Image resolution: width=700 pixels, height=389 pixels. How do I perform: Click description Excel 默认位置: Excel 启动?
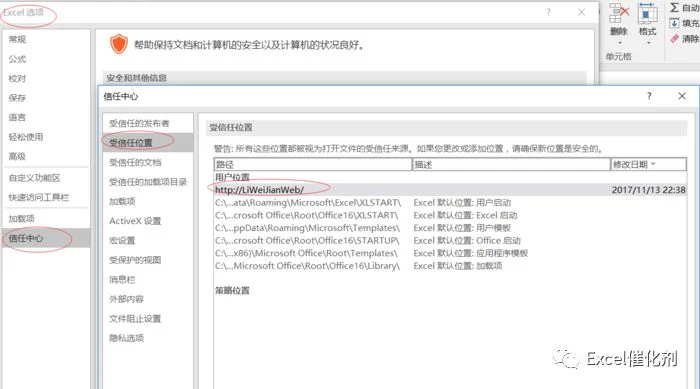point(465,215)
